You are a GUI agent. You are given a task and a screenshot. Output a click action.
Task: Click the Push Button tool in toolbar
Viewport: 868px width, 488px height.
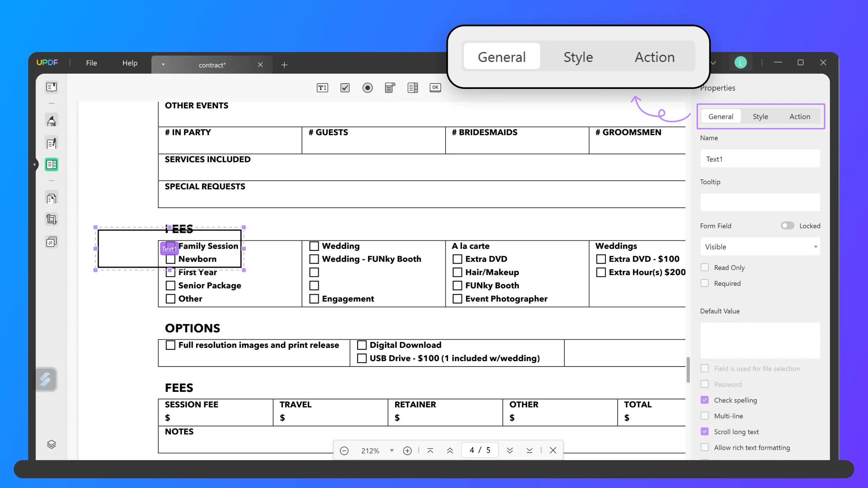click(435, 87)
